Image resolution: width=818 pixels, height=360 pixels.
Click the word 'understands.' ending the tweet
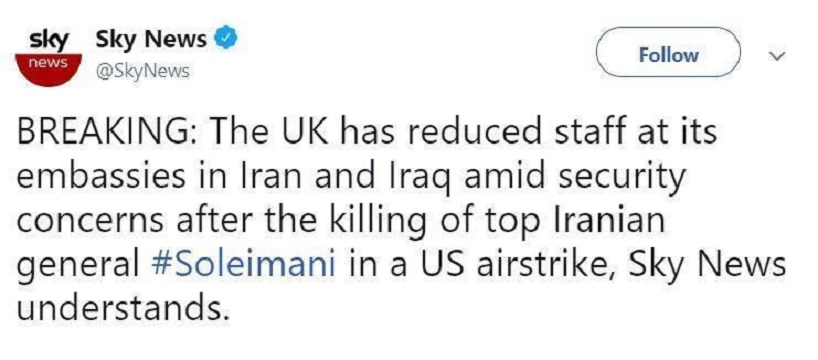[x=124, y=309]
